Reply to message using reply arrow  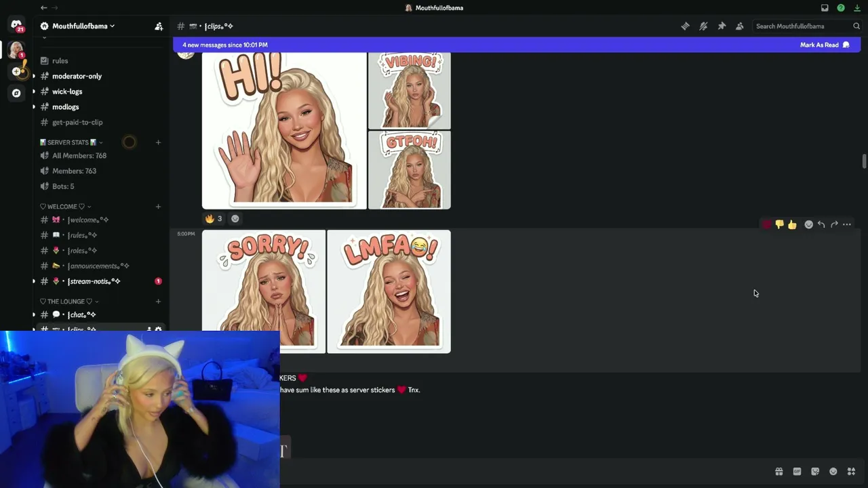coord(821,224)
